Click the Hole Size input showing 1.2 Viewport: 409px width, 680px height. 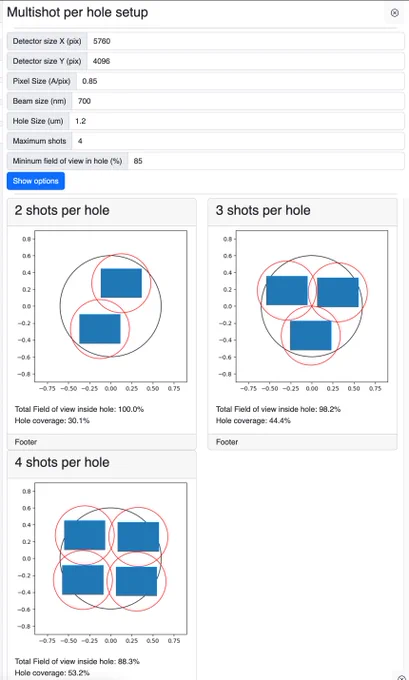pos(236,121)
